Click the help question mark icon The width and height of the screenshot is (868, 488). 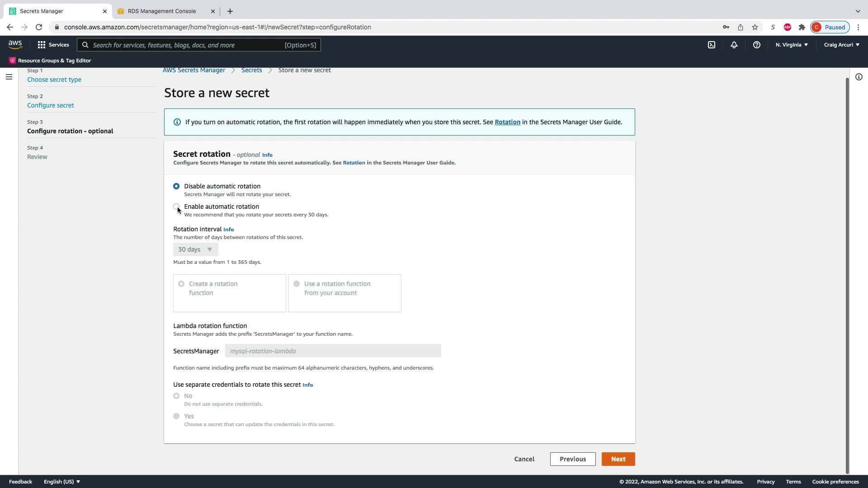[x=756, y=45]
